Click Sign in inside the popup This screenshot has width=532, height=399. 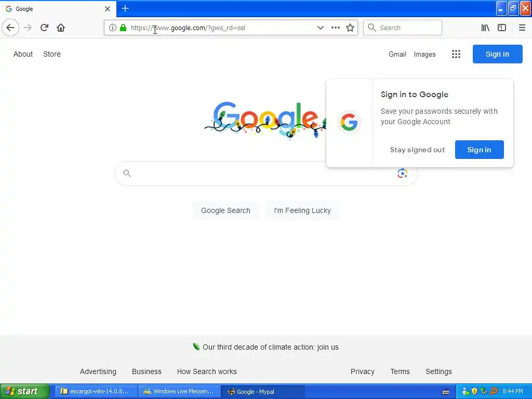[x=479, y=150]
